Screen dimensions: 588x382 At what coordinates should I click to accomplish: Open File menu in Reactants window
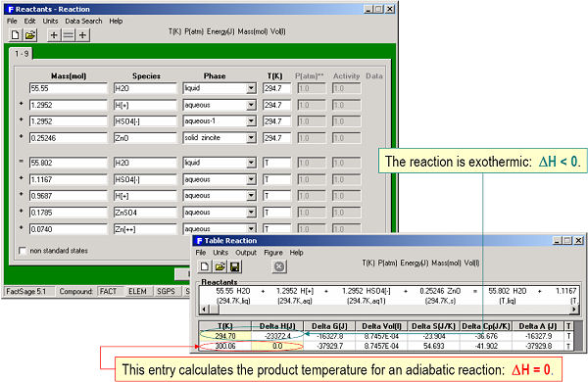pyautogui.click(x=12, y=21)
